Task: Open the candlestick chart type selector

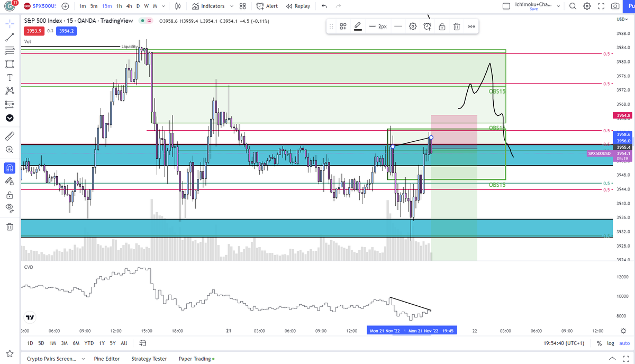Action: (x=178, y=6)
